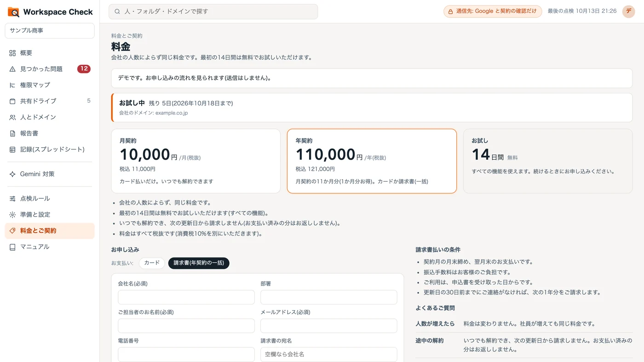
Task: Click the 会社名(必須) input field
Action: [186, 297]
